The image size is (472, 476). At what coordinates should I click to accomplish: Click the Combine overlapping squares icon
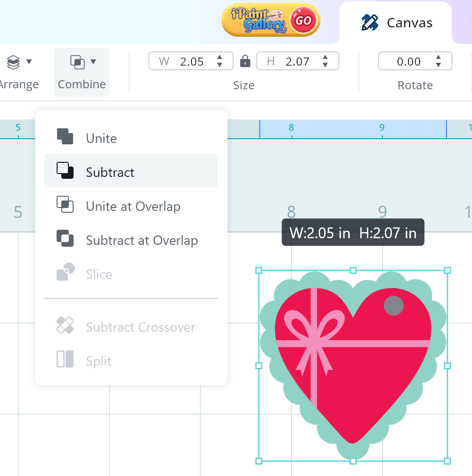point(77,62)
